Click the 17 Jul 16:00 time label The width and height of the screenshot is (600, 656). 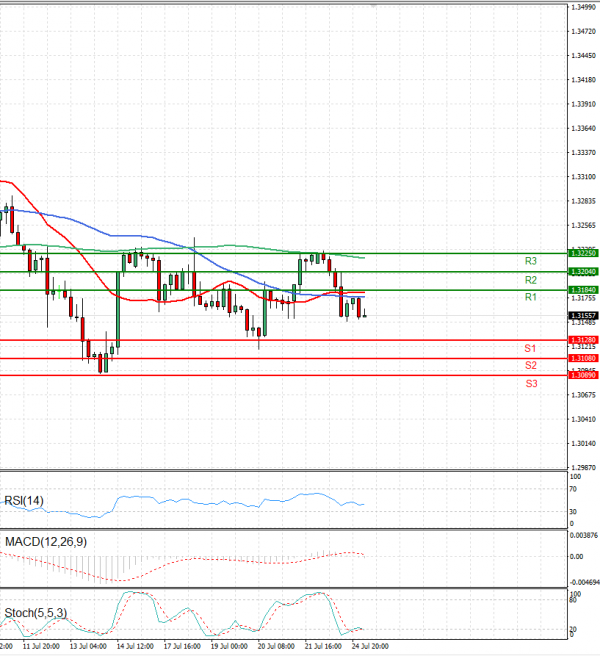click(x=182, y=646)
